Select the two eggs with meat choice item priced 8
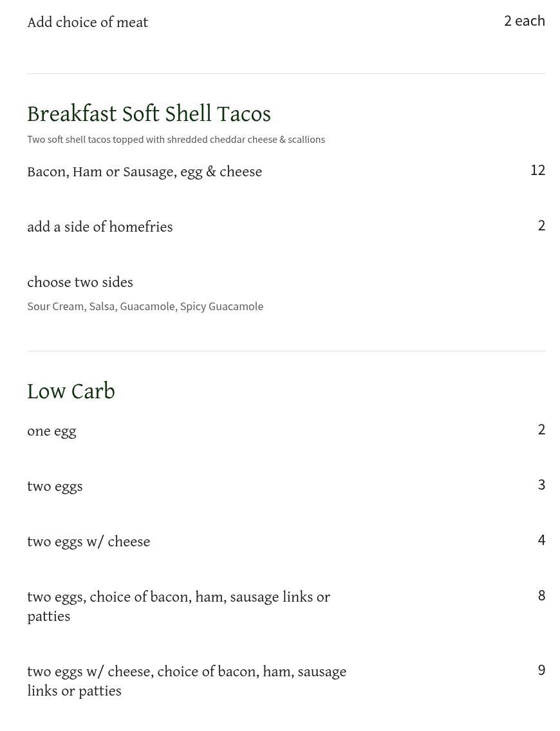The width and height of the screenshot is (560, 731). [x=178, y=606]
